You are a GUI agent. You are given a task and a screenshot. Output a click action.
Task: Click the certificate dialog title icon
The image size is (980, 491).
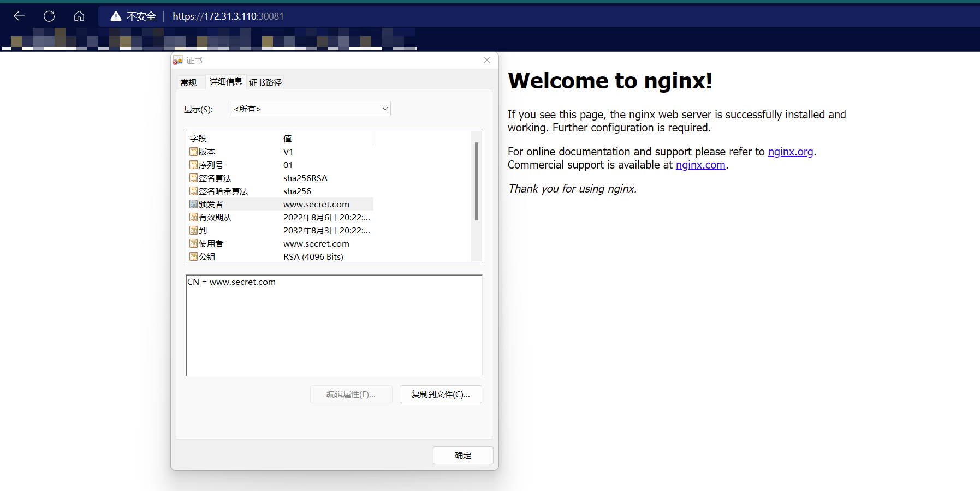(x=178, y=61)
